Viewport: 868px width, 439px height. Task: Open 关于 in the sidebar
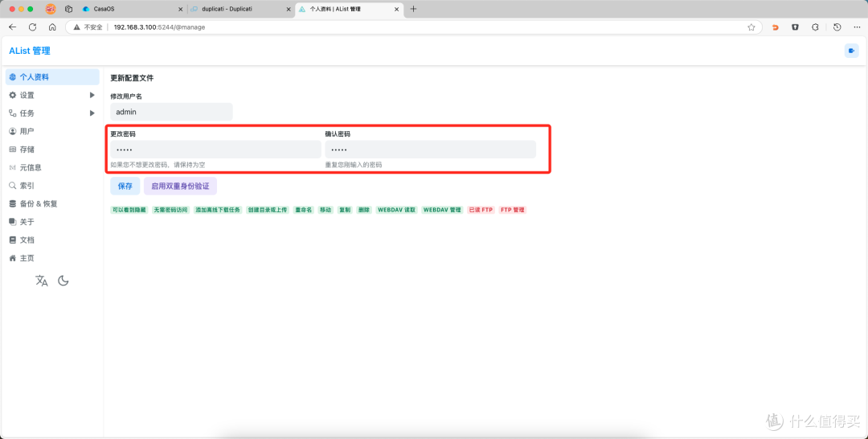[52, 221]
